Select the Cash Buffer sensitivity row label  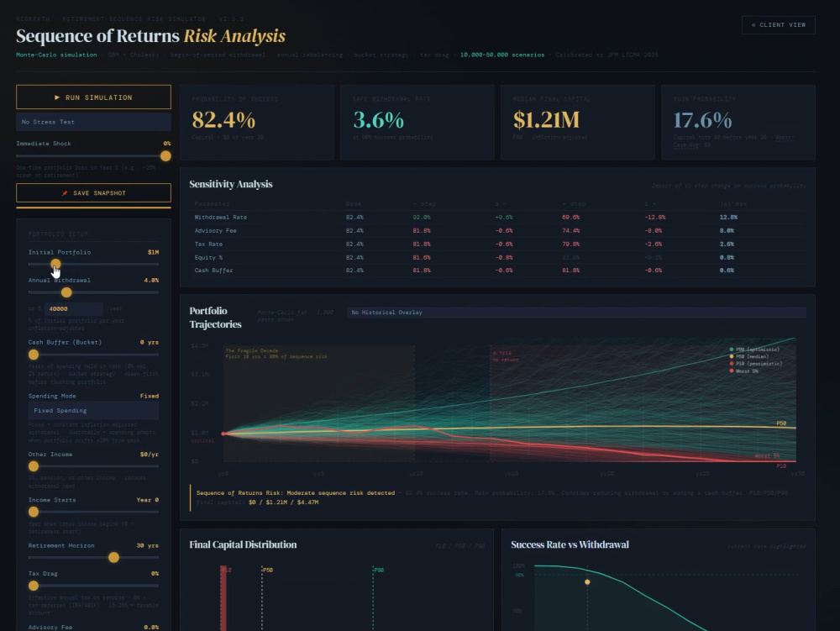coord(213,271)
